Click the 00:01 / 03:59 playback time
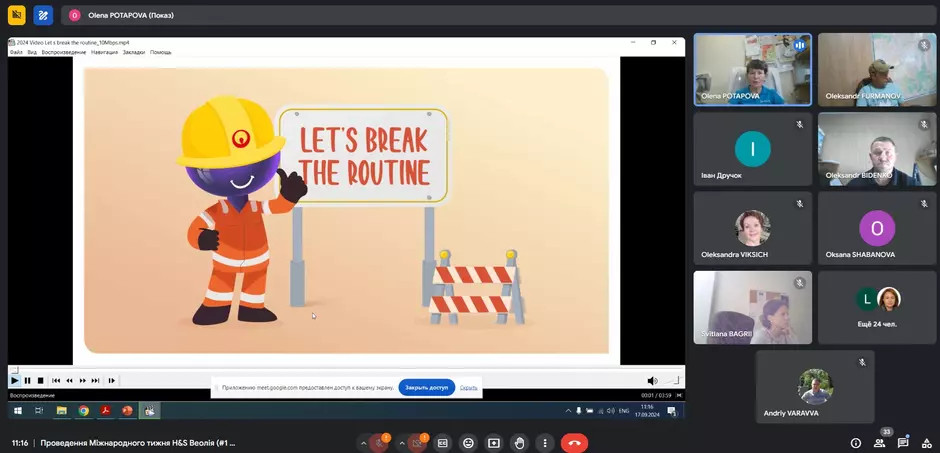The image size is (940, 453). (656, 395)
